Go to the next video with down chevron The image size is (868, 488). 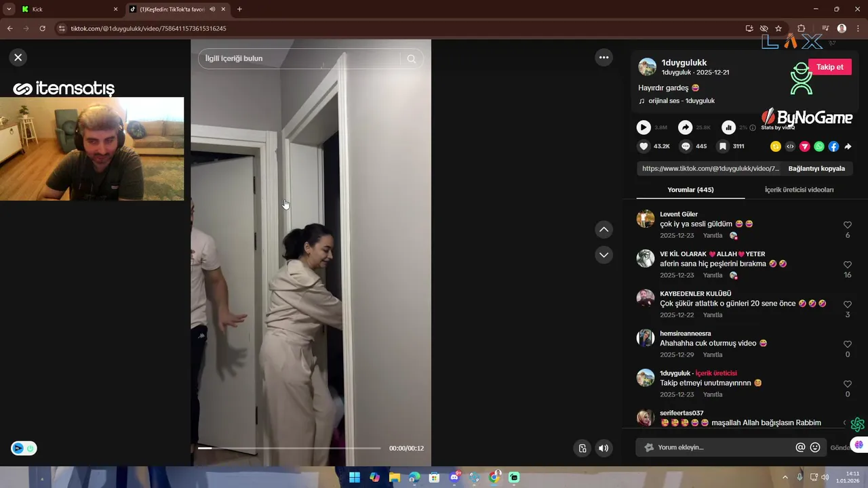pyautogui.click(x=604, y=255)
